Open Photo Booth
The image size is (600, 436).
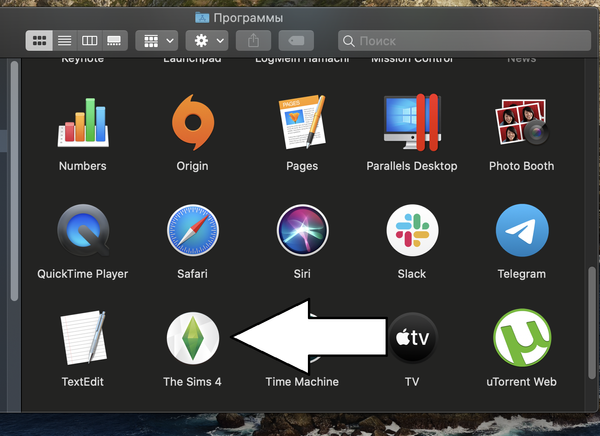click(521, 123)
